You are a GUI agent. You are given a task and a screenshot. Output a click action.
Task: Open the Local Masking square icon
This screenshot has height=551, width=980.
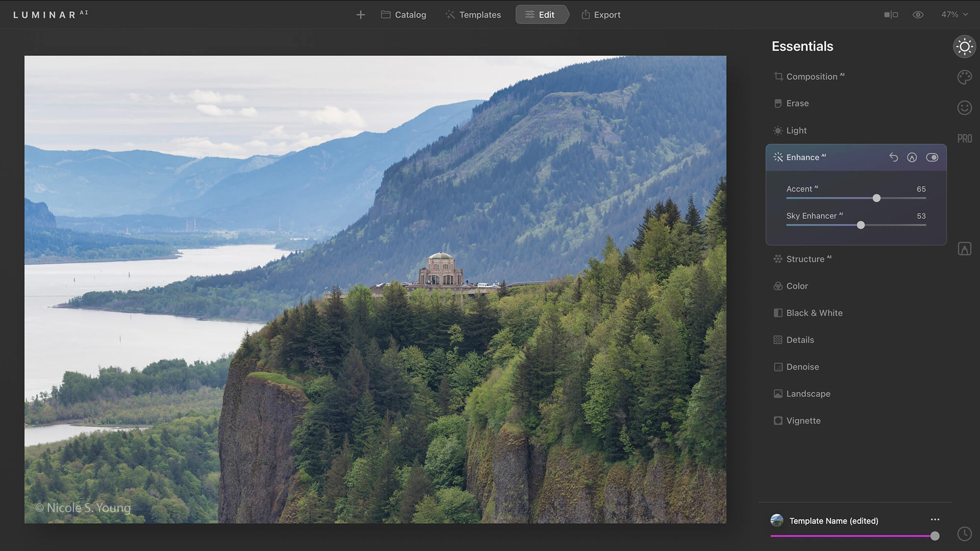click(x=964, y=249)
